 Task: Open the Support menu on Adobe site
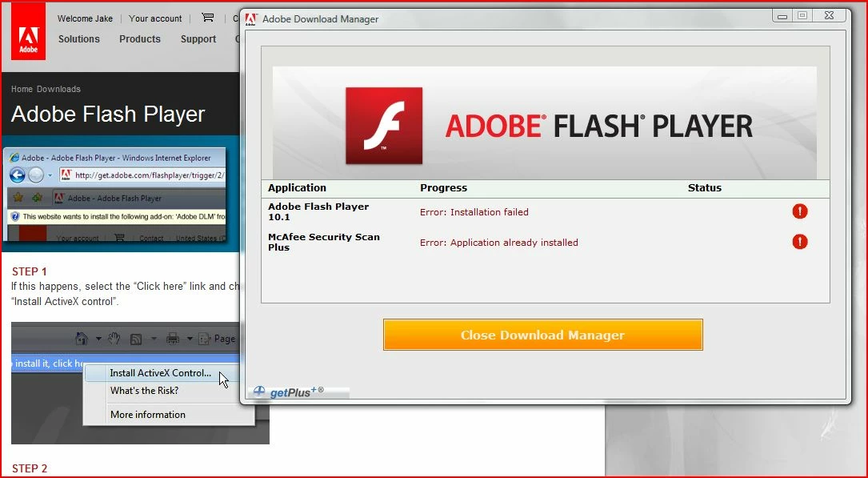tap(198, 38)
